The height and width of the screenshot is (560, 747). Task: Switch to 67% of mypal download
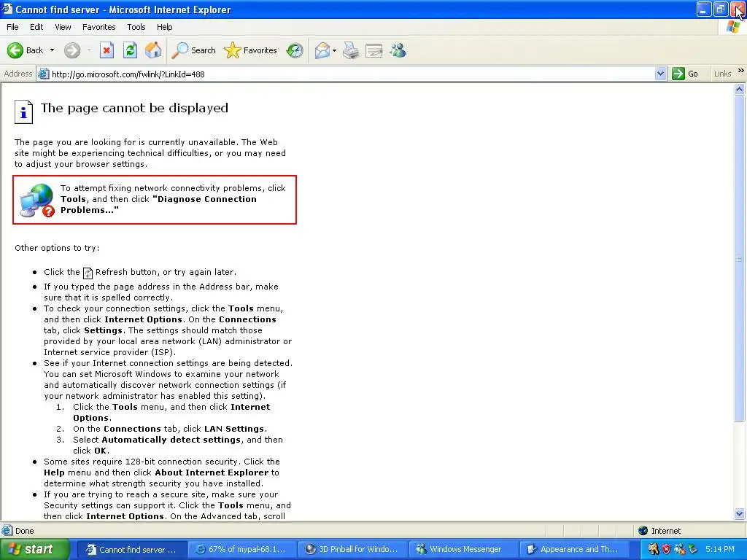(x=242, y=550)
